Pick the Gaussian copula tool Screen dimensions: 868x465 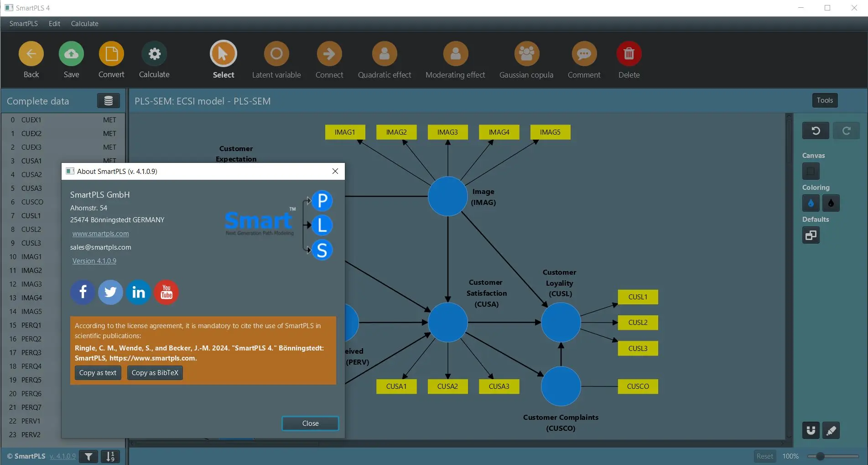tap(526, 54)
